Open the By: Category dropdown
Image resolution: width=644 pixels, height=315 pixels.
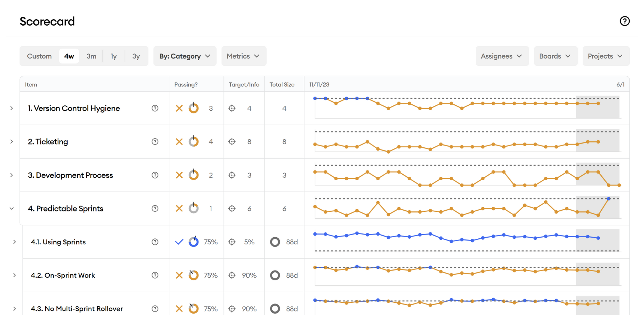pyautogui.click(x=185, y=56)
